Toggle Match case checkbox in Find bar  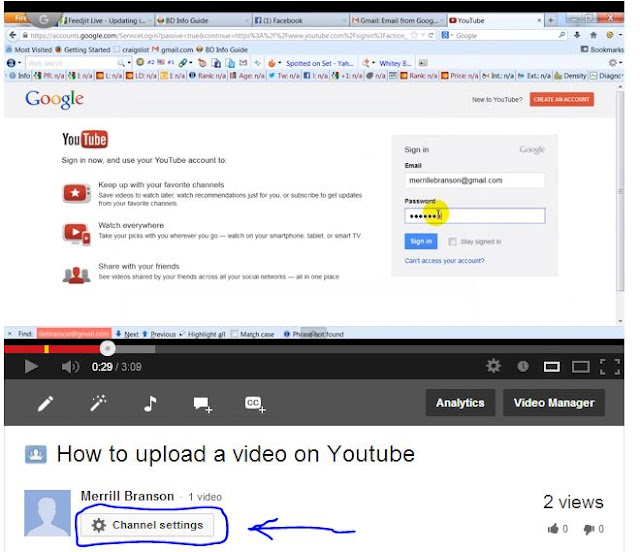pyautogui.click(x=234, y=334)
